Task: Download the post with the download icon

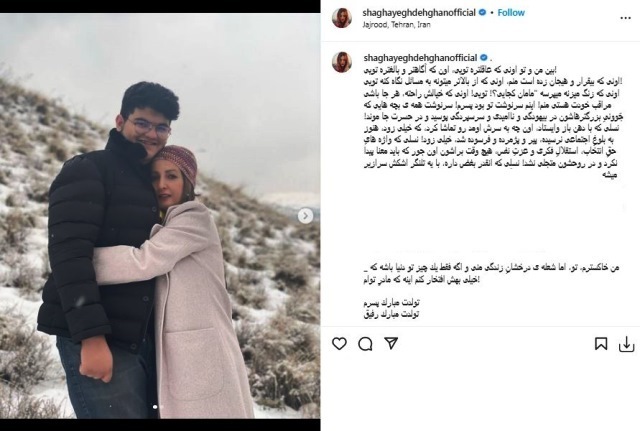Action: point(627,344)
